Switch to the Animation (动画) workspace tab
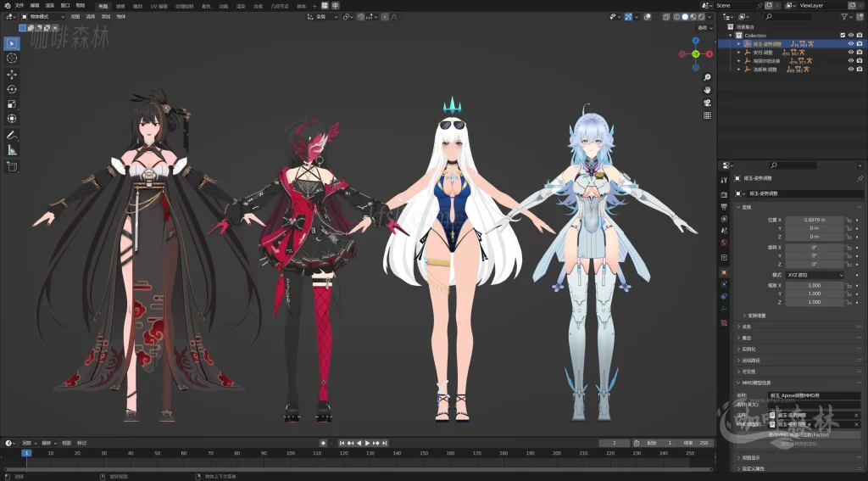The image size is (868, 481). coord(223,6)
